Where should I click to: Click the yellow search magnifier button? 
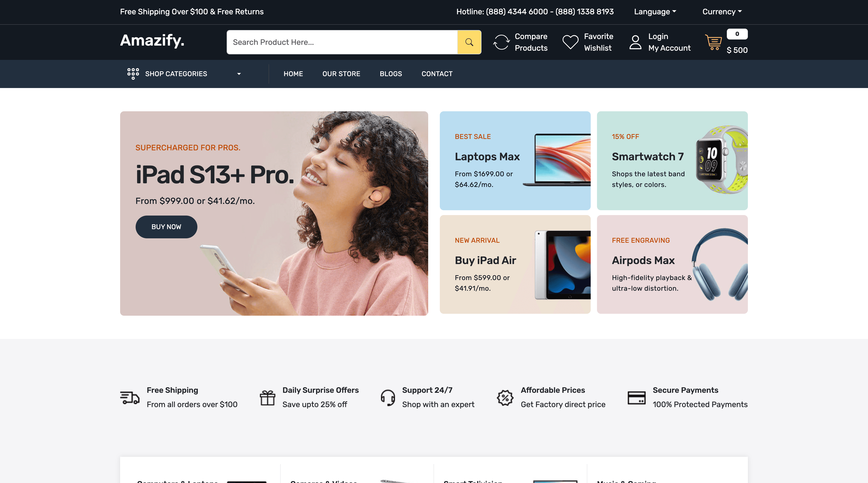(469, 42)
